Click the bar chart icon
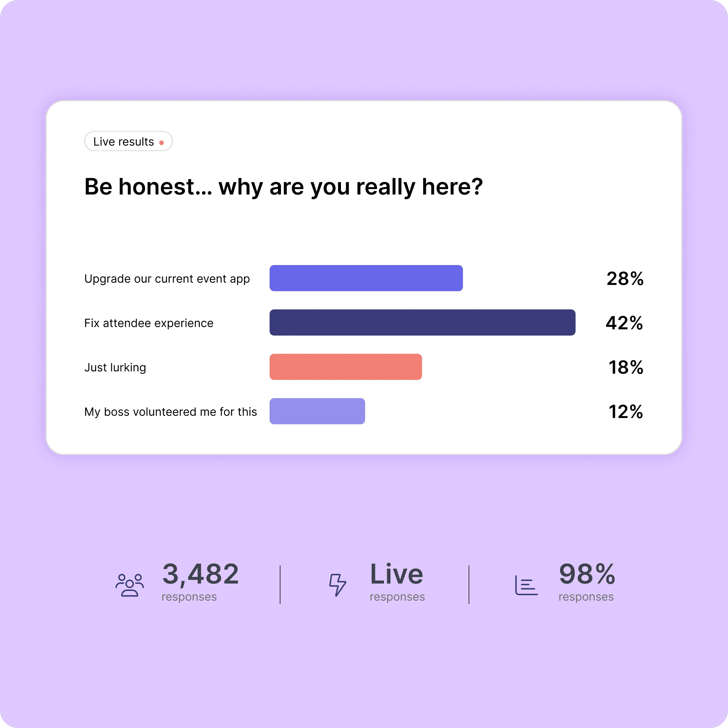This screenshot has height=728, width=728. (x=526, y=585)
